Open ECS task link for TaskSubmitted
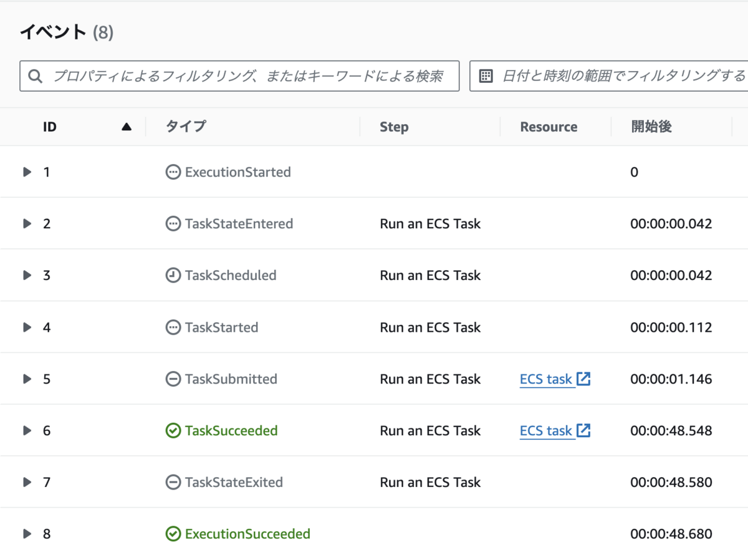This screenshot has height=560, width=748. click(546, 379)
